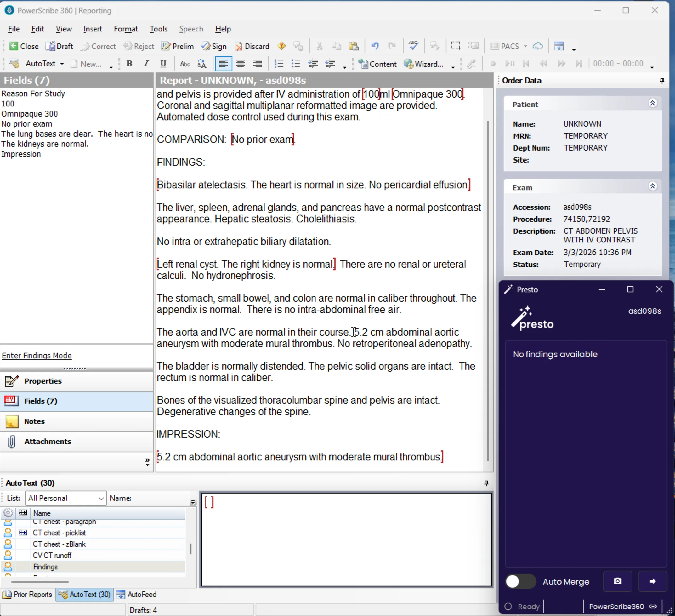Unpin the Order Data panel

point(662,80)
